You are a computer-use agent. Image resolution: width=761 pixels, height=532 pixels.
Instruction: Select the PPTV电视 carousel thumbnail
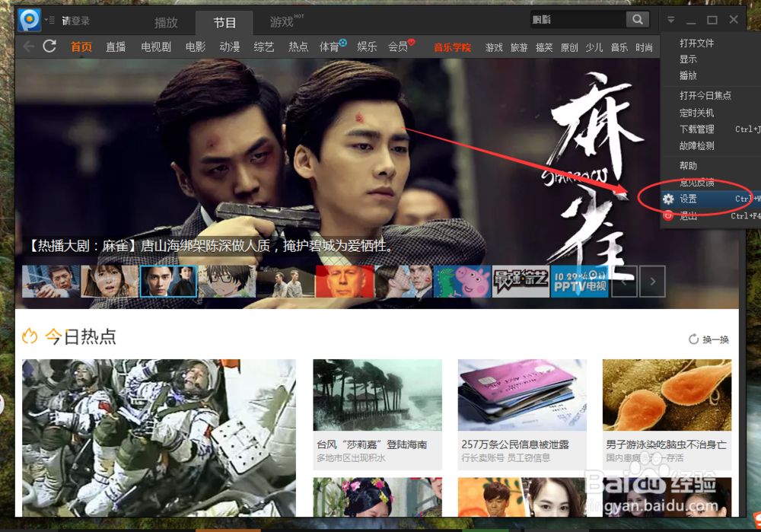point(579,282)
